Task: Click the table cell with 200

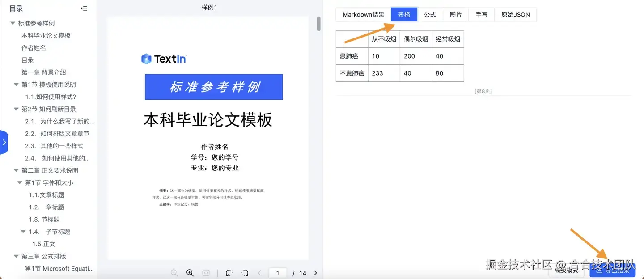Action: [416, 56]
